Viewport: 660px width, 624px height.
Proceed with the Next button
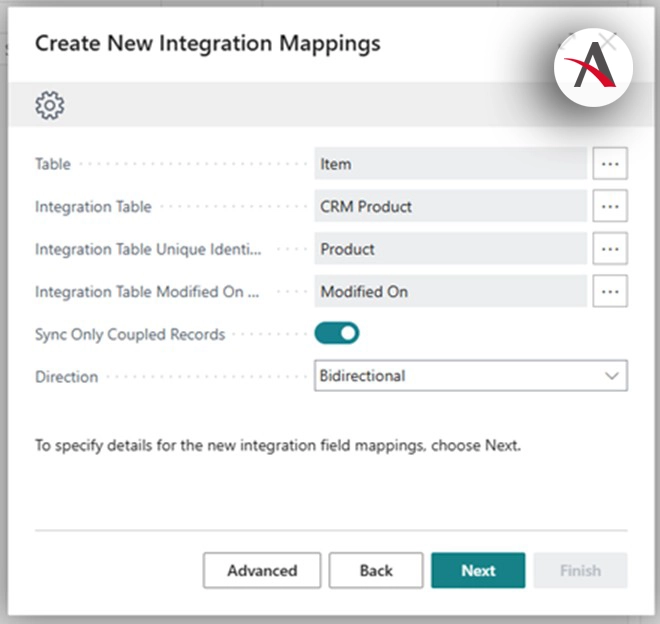478,570
